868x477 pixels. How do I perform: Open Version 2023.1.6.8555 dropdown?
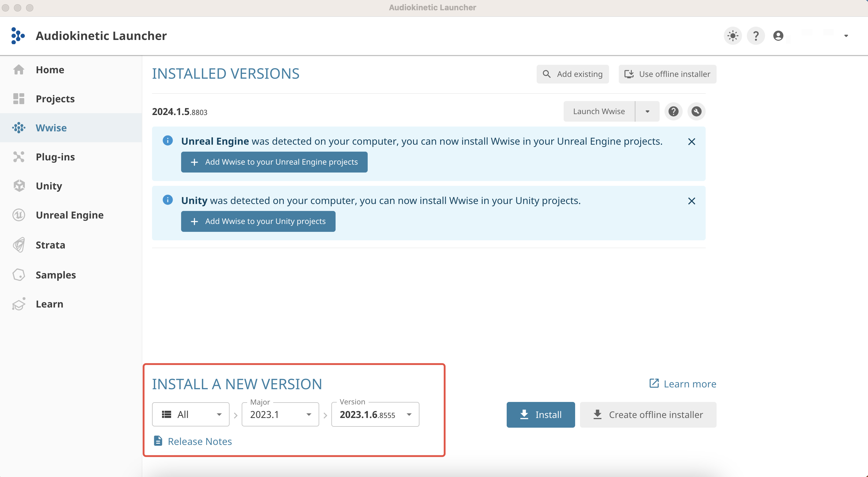pos(375,414)
